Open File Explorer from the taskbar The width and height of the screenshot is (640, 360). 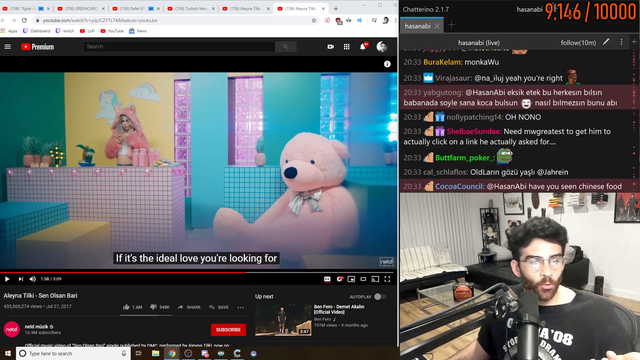coord(156,353)
